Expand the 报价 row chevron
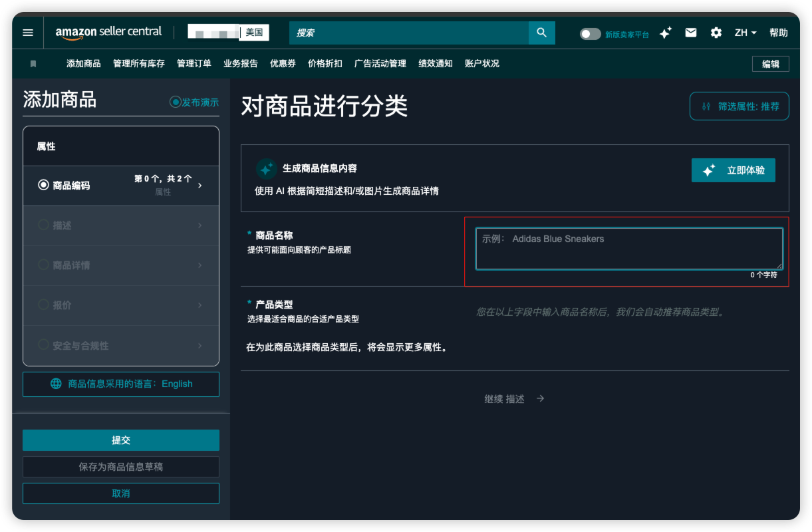The height and width of the screenshot is (532, 812). click(x=200, y=305)
